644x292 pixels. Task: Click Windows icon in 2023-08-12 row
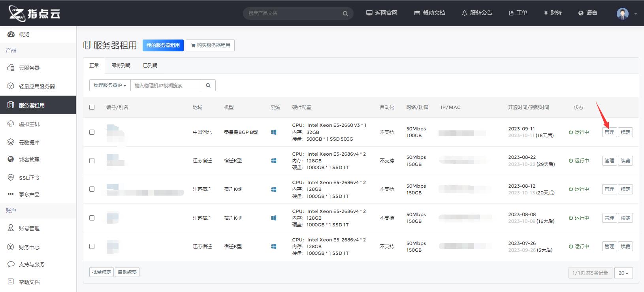pos(273,189)
